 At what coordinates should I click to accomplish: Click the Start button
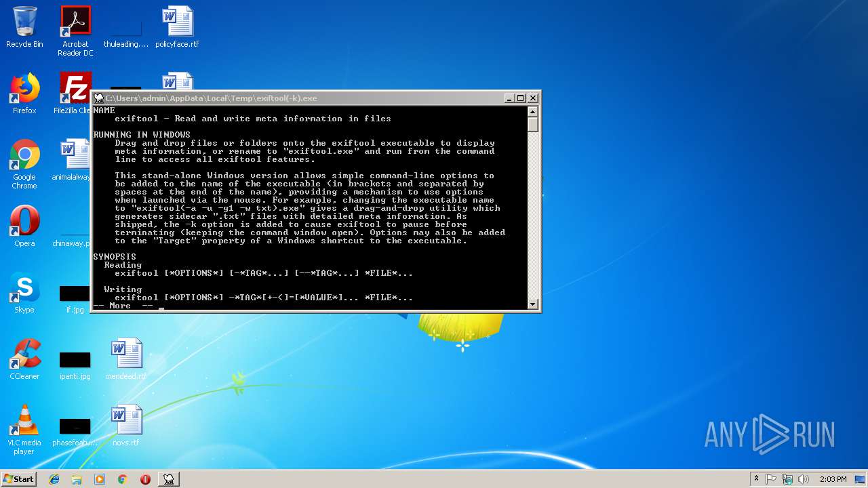(x=19, y=479)
